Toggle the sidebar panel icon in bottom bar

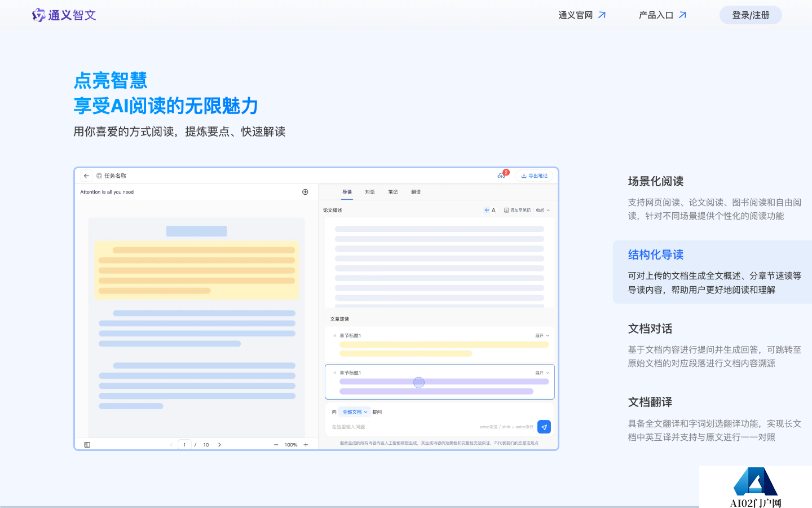[87, 445]
